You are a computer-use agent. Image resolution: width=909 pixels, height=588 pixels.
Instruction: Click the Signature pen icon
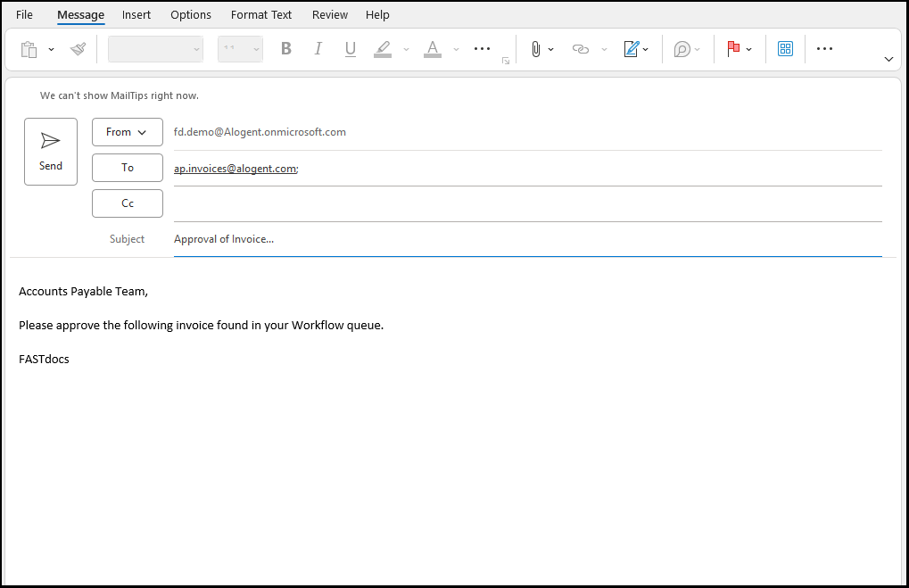click(x=632, y=49)
